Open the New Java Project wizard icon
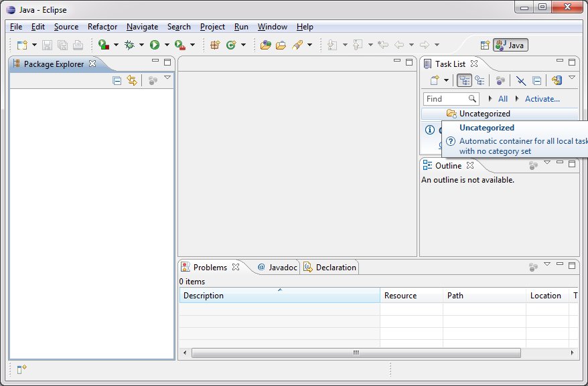 (x=22, y=45)
